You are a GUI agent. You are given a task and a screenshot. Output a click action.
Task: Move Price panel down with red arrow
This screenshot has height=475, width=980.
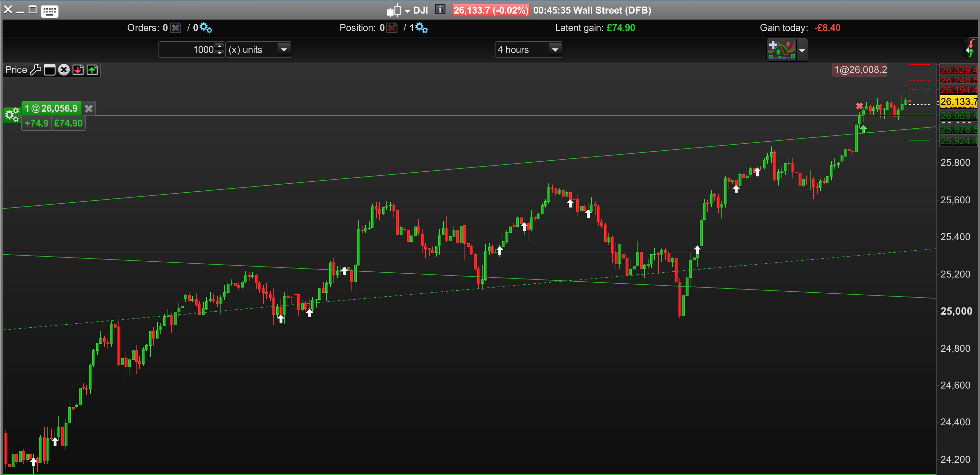(x=78, y=70)
